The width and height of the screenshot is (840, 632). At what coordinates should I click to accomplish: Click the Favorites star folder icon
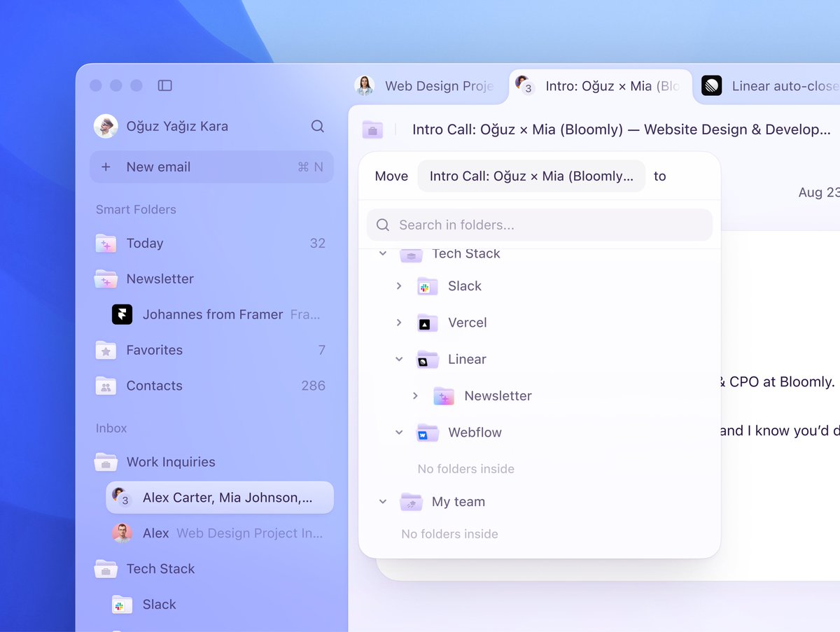[x=106, y=351]
